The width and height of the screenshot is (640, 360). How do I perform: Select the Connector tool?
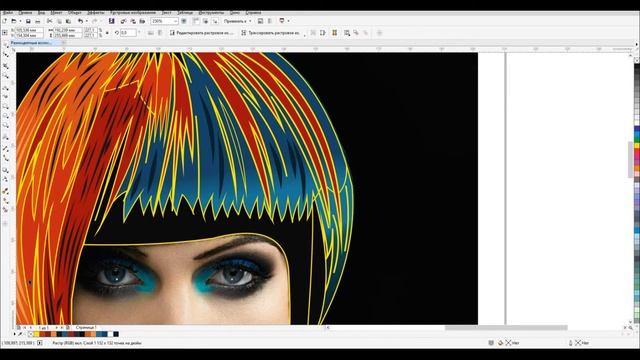point(6,158)
